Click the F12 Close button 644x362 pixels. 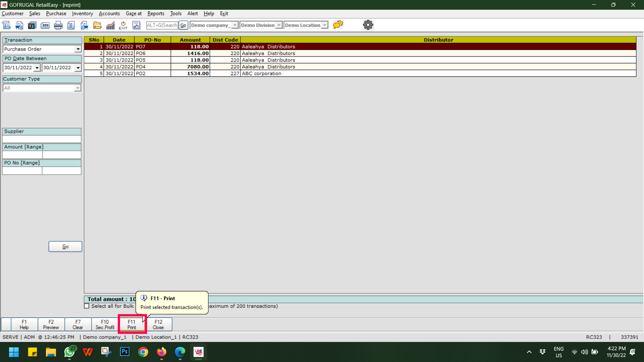click(x=158, y=324)
